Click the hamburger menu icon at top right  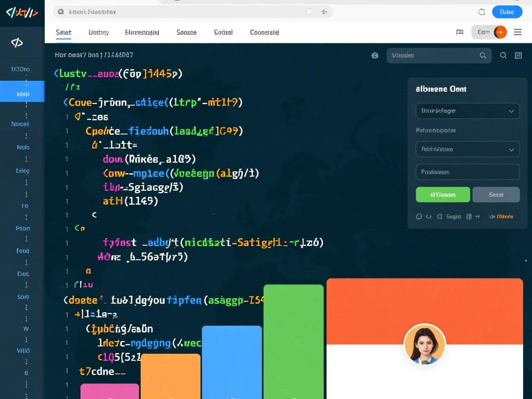click(x=518, y=32)
